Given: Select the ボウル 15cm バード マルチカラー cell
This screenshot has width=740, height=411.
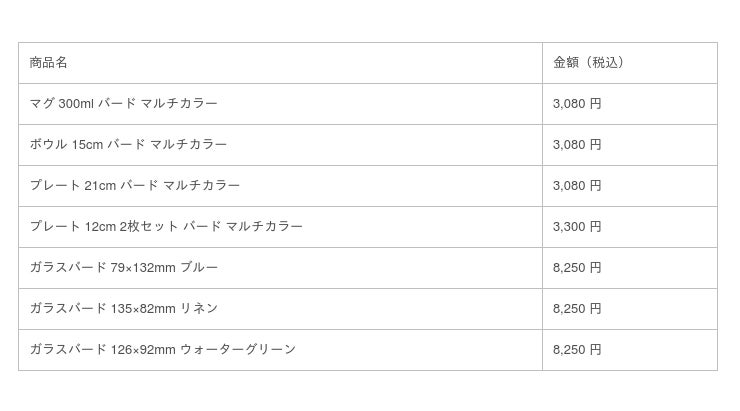Looking at the screenshot, I should click(x=128, y=145).
